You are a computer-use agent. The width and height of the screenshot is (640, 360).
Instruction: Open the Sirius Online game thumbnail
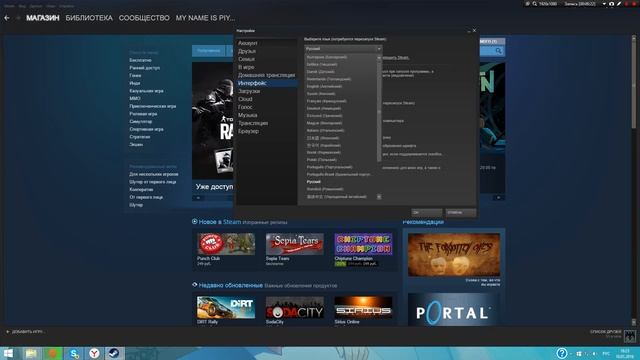(363, 307)
